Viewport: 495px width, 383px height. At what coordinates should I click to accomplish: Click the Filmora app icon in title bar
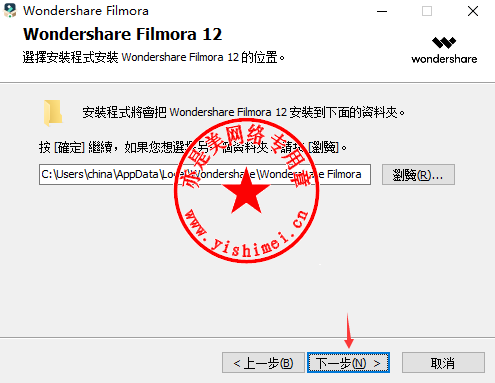(x=10, y=10)
